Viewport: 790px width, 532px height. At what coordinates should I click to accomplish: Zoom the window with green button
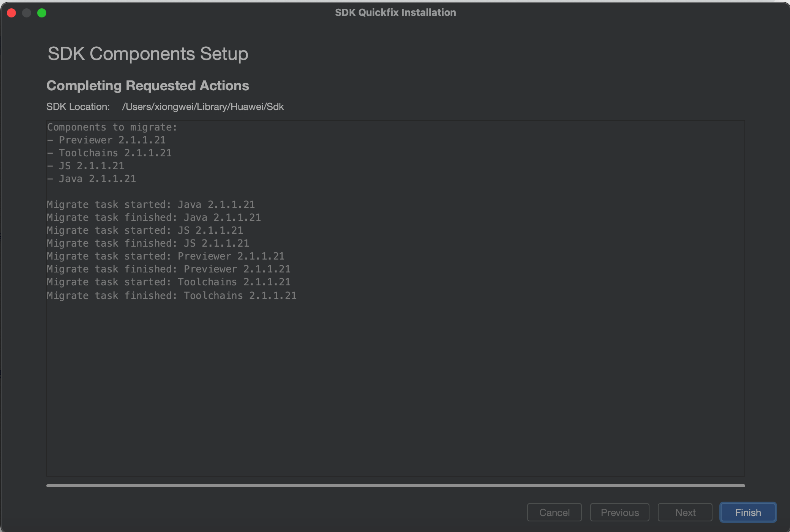point(42,13)
